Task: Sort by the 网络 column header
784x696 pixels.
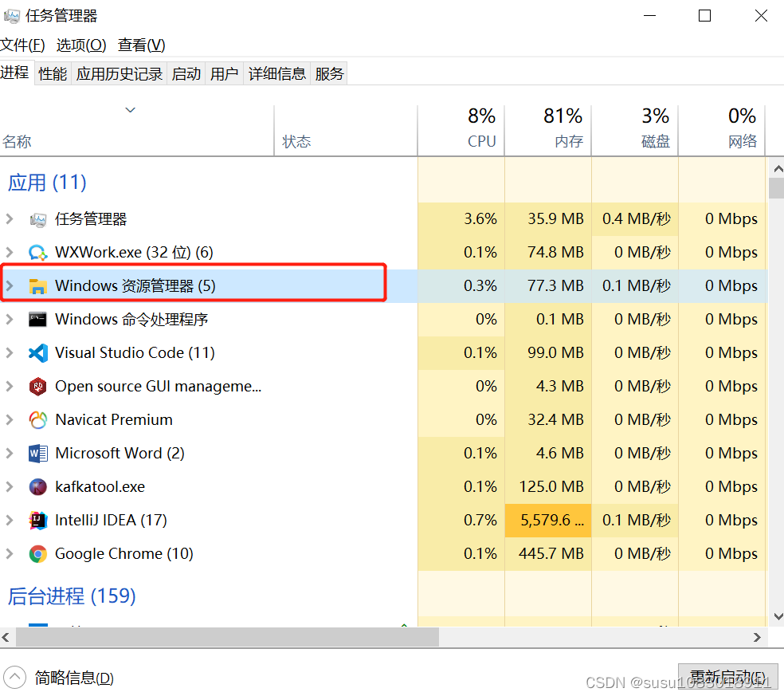Action: [722, 131]
